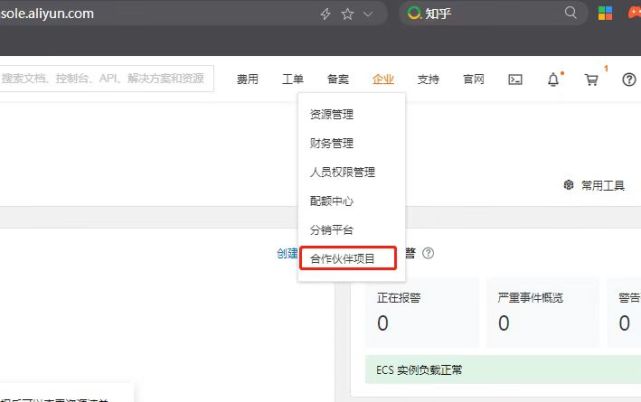
Task: Click the browser address bar URL
Action: point(47,13)
